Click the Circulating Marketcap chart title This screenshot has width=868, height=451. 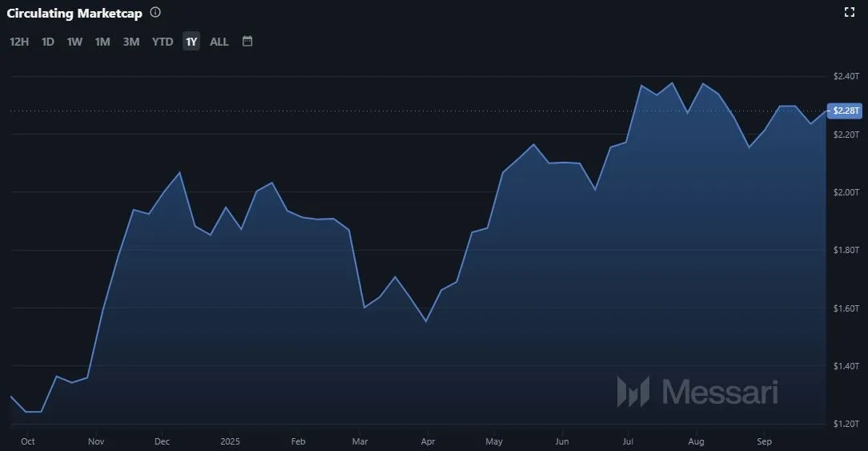[74, 13]
